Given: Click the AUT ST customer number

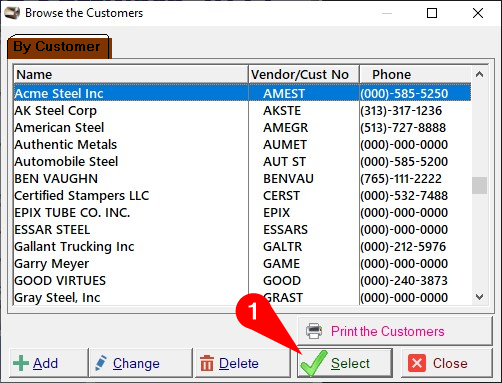Looking at the screenshot, I should [x=284, y=161].
